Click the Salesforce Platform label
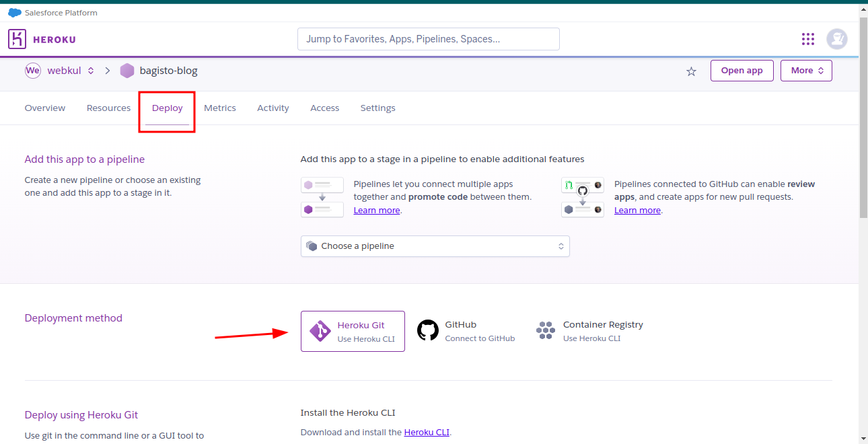The width and height of the screenshot is (868, 444). [61, 13]
